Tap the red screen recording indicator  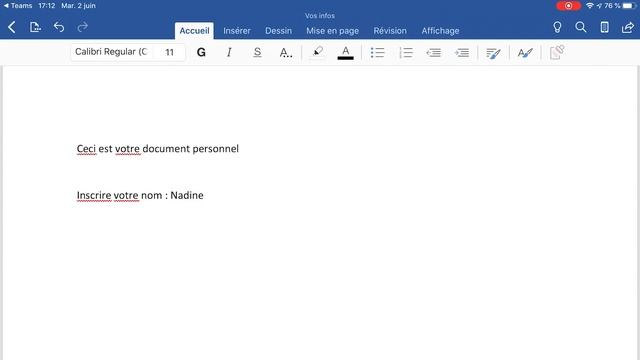click(568, 6)
